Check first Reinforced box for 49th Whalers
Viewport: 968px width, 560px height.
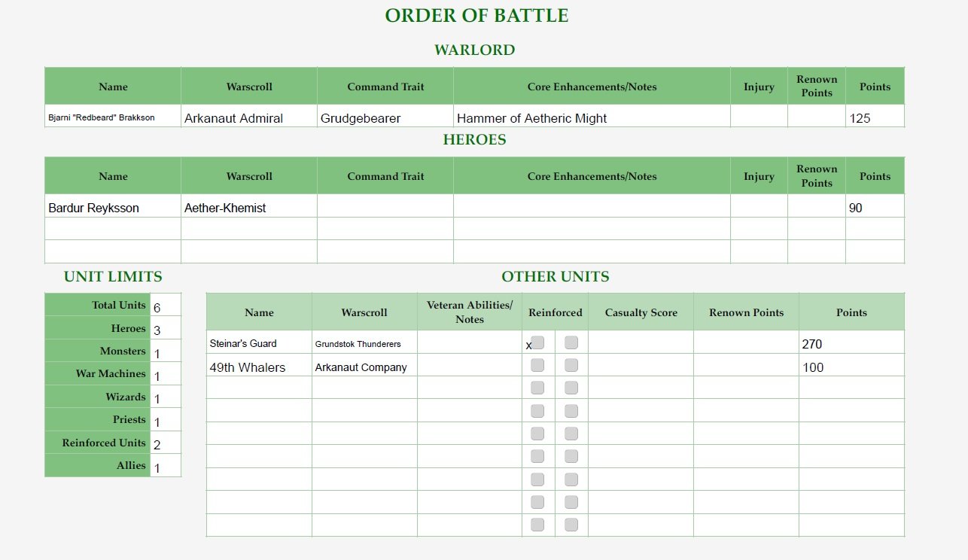coord(537,365)
